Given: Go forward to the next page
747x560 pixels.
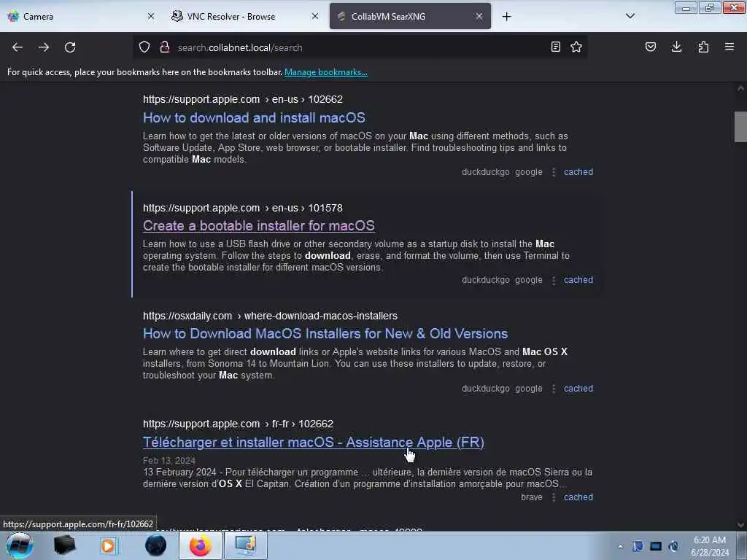Looking at the screenshot, I should pyautogui.click(x=44, y=47).
